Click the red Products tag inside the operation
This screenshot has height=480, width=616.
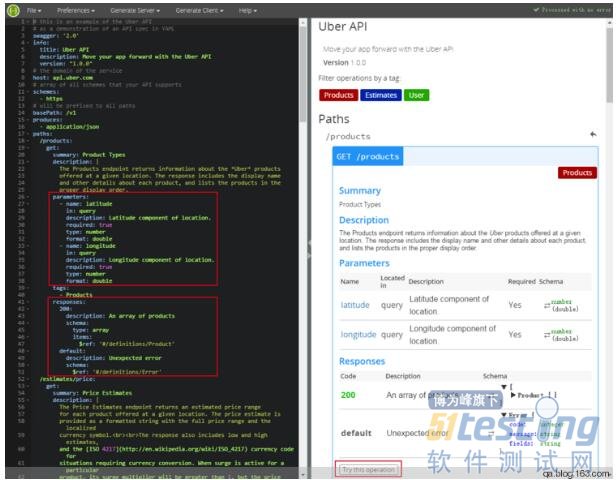tap(577, 173)
